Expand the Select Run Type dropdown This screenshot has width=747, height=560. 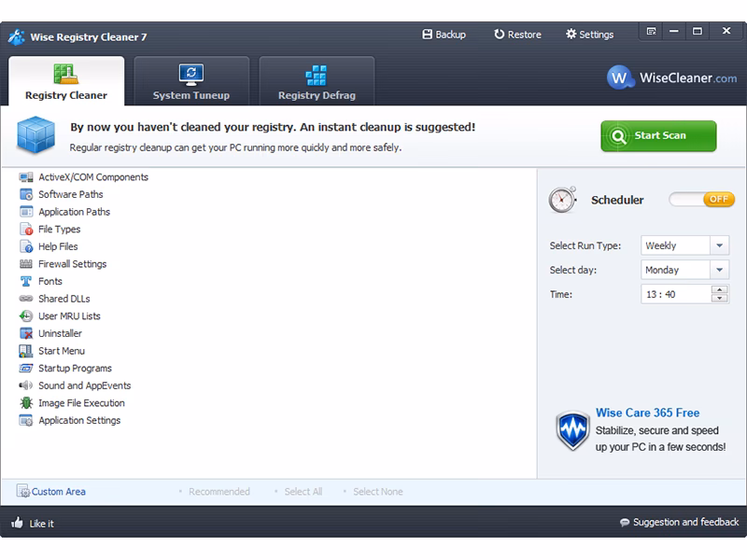tap(719, 246)
